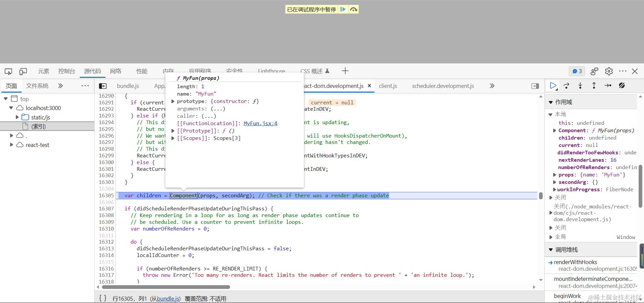The height and width of the screenshot is (303, 644).
Task: Expand [[Prototype]] in popup
Action: click(x=173, y=131)
